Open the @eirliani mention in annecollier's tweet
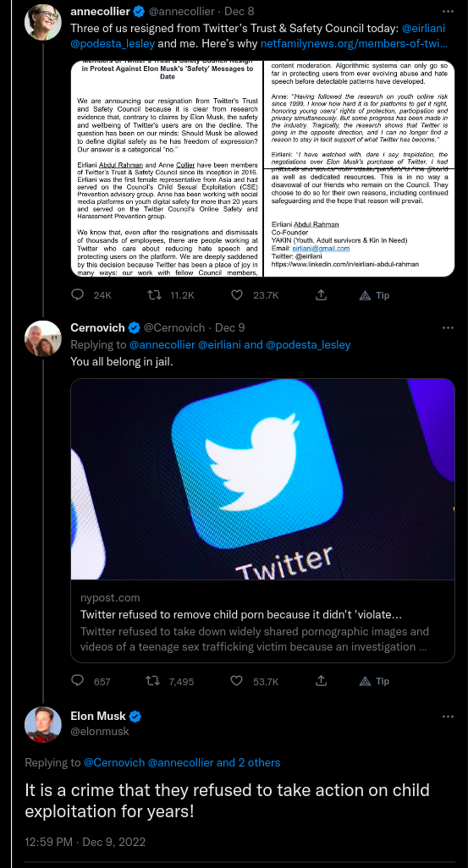Viewport: 468px width, 868px height. pyautogui.click(x=422, y=28)
